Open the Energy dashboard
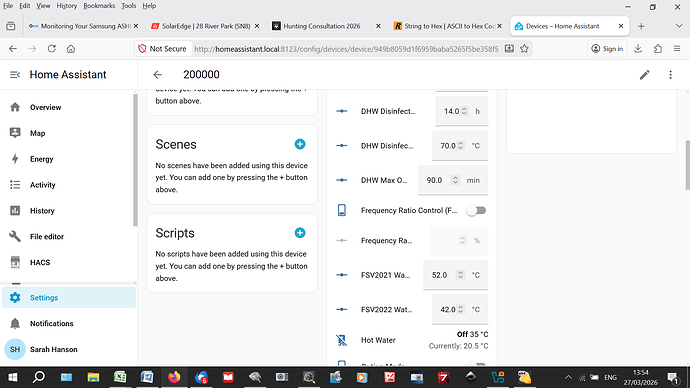The image size is (690, 388). (69, 159)
